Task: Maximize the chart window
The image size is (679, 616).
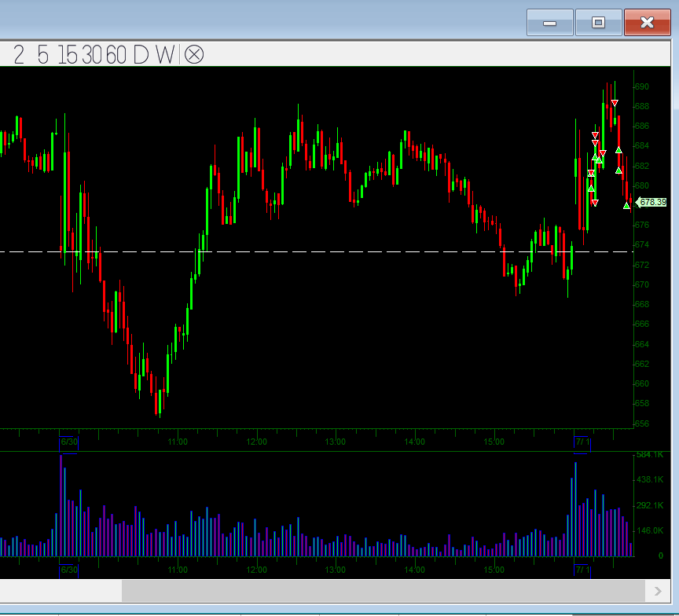Action: tap(599, 23)
